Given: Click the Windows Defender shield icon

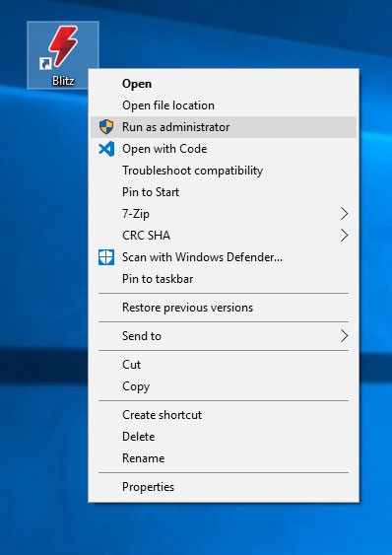Looking at the screenshot, I should pos(106,257).
